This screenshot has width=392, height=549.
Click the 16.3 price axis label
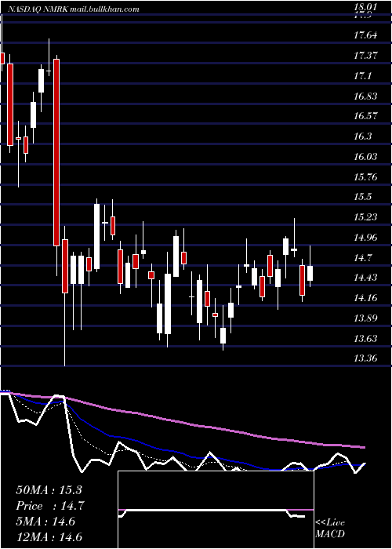(x=363, y=136)
